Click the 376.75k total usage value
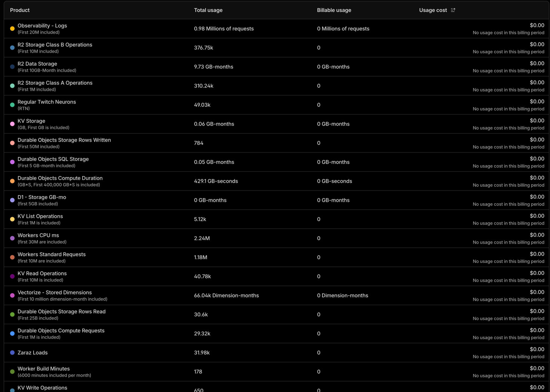 (204, 48)
